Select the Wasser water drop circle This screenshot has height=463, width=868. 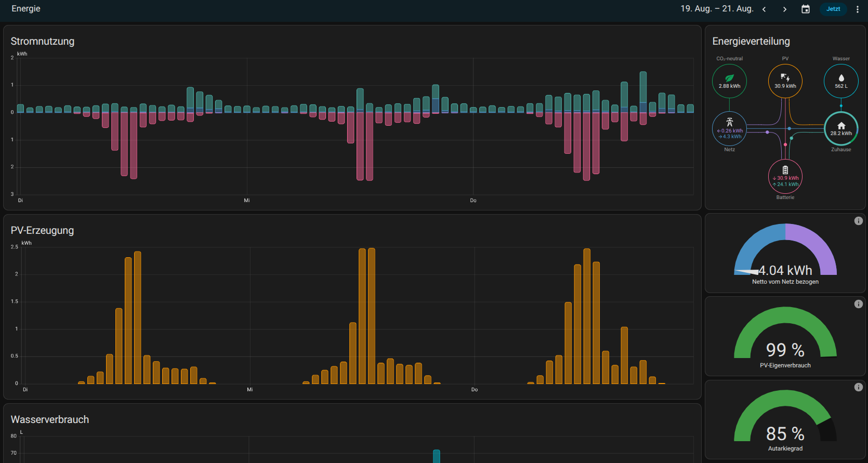pyautogui.click(x=841, y=81)
